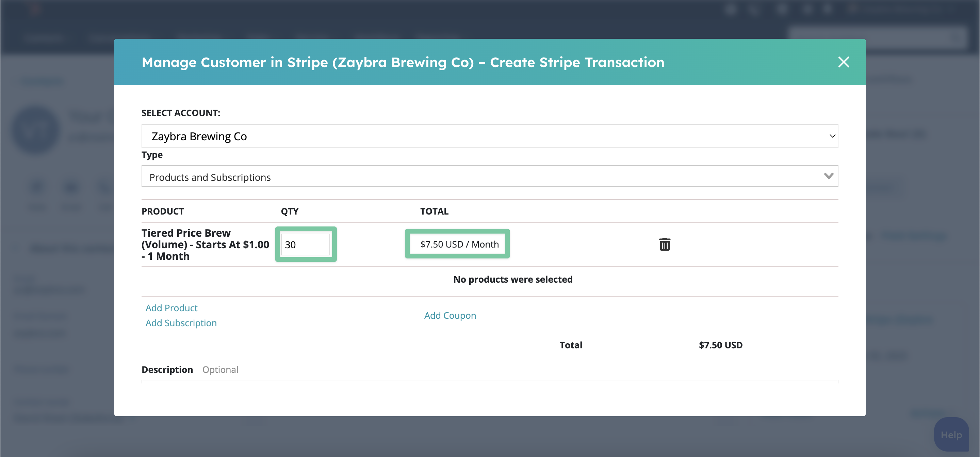Viewport: 980px width, 457px height.
Task: Click the QTY field containing 30
Action: (x=306, y=245)
